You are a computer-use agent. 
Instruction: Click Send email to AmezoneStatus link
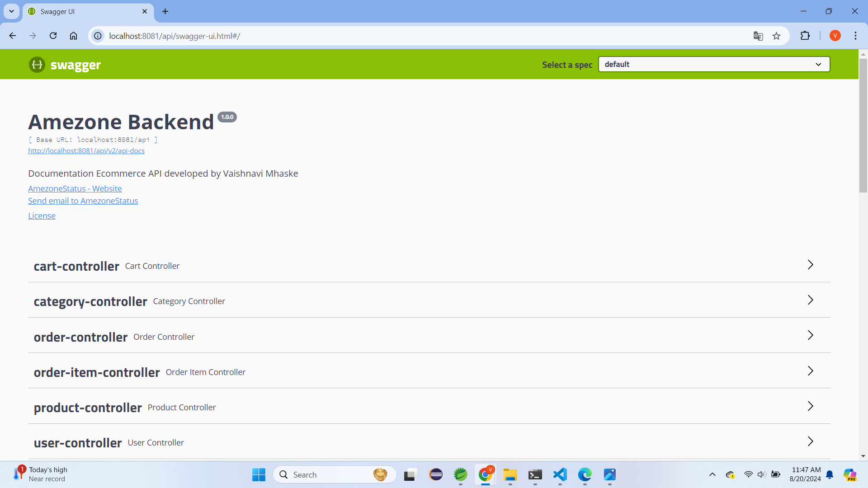pos(83,201)
